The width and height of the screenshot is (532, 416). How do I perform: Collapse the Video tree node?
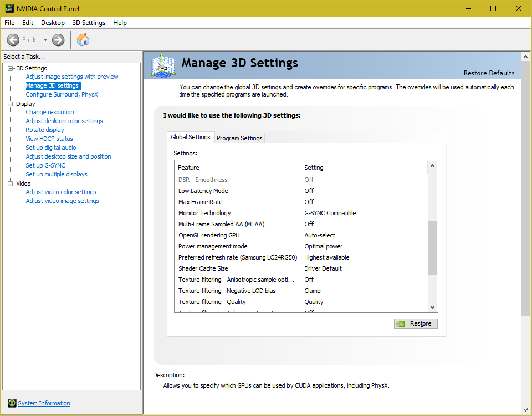pos(11,184)
